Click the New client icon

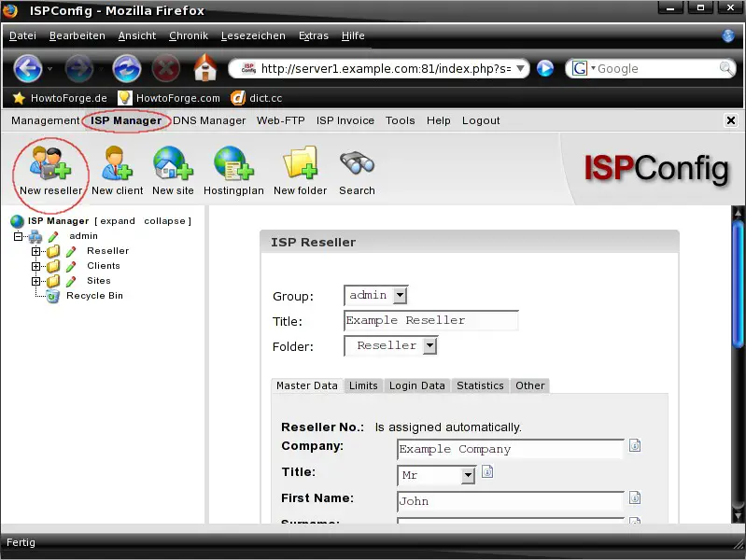(x=117, y=163)
